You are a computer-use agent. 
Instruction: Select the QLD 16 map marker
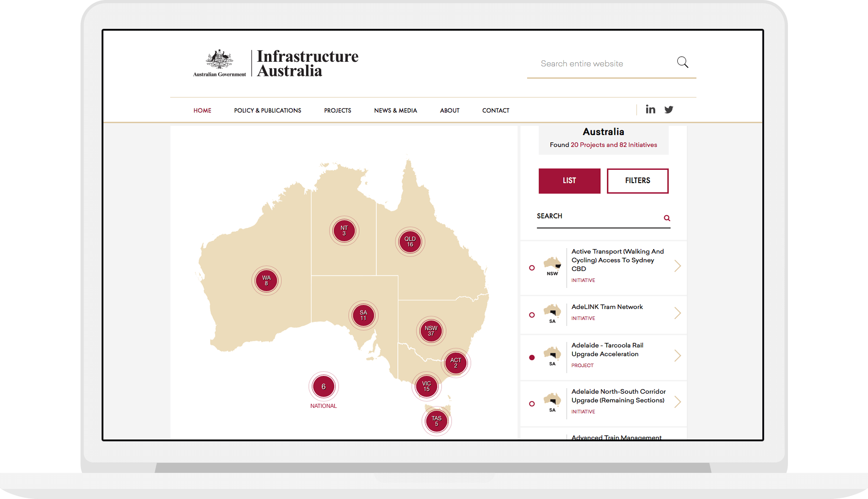[410, 242]
